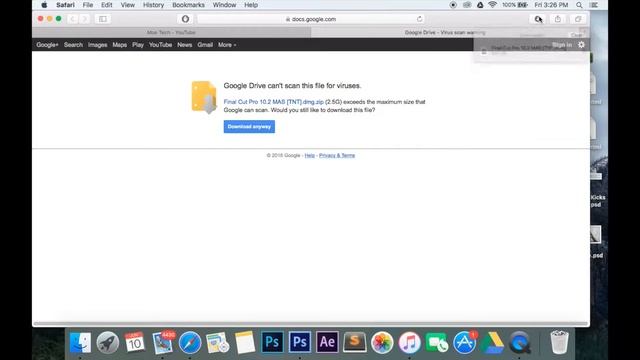The image size is (640, 360).
Task: Open Google+ in the black navigation bar
Action: (47, 45)
